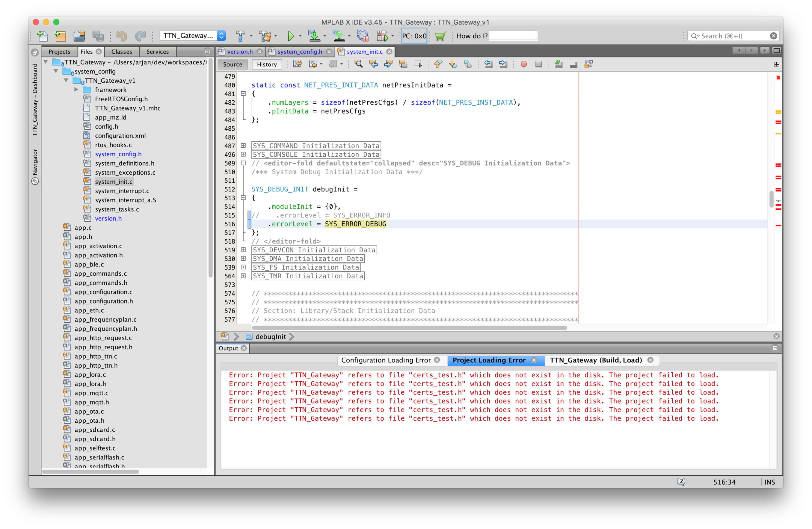Open the Navigator side panel
This screenshot has height=529, width=812.
tap(35, 167)
